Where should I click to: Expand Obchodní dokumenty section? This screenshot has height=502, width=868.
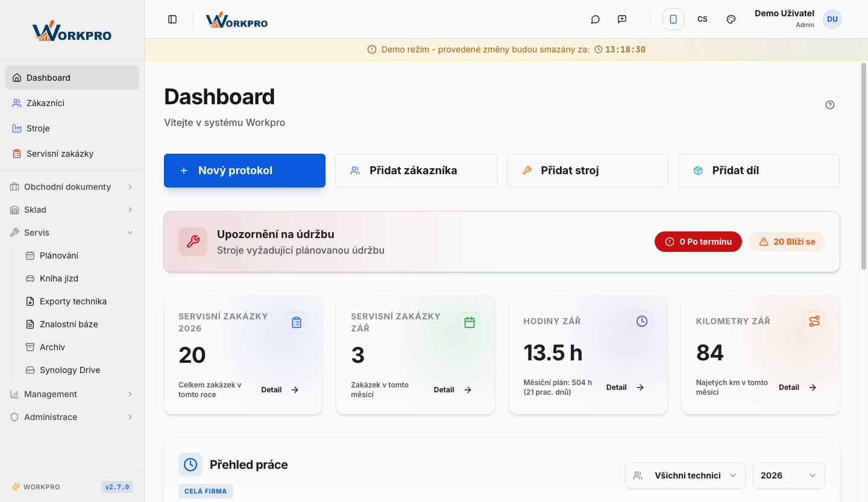tap(72, 187)
